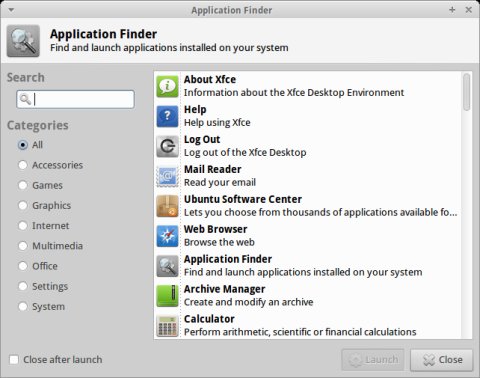480x378 pixels.
Task: Close the window via title bar X
Action: [x=468, y=10]
